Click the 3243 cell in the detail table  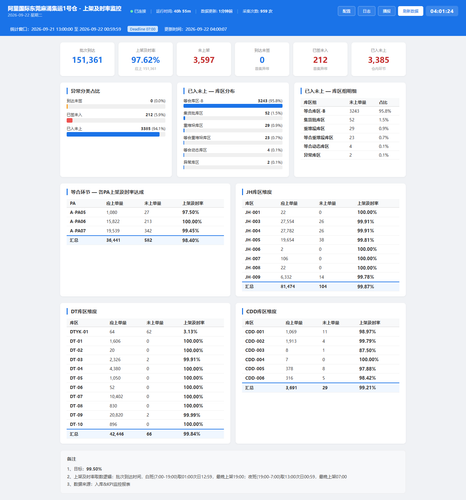pos(354,111)
